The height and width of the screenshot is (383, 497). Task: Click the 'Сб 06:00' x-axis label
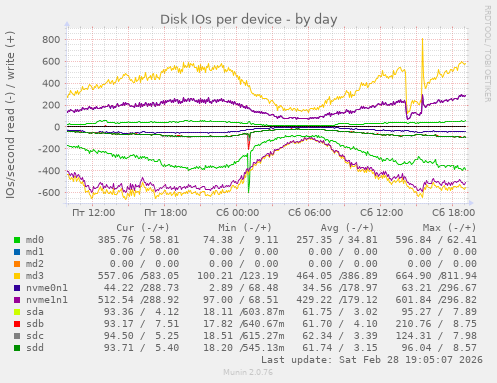pyautogui.click(x=309, y=213)
